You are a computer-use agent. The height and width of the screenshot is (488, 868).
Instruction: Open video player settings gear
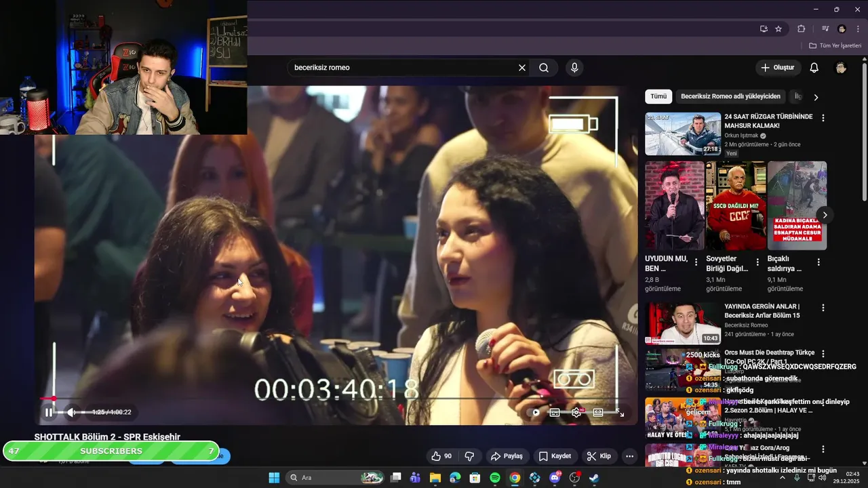[576, 412]
